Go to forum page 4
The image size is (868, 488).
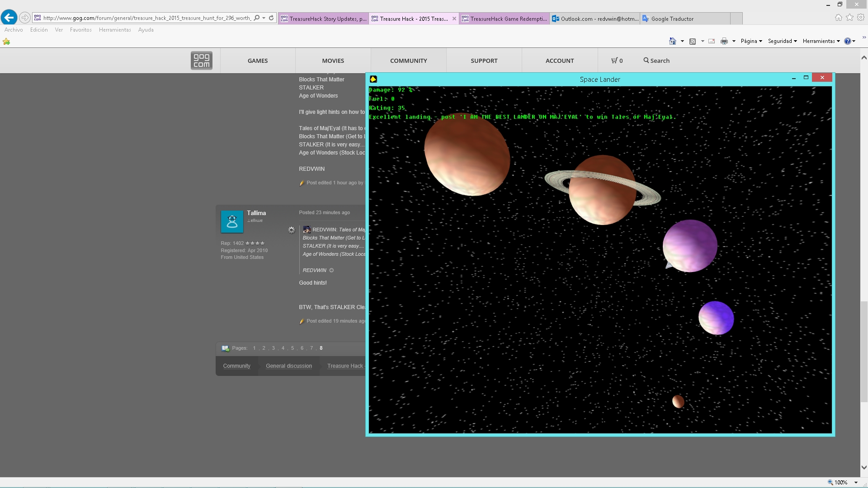click(283, 348)
